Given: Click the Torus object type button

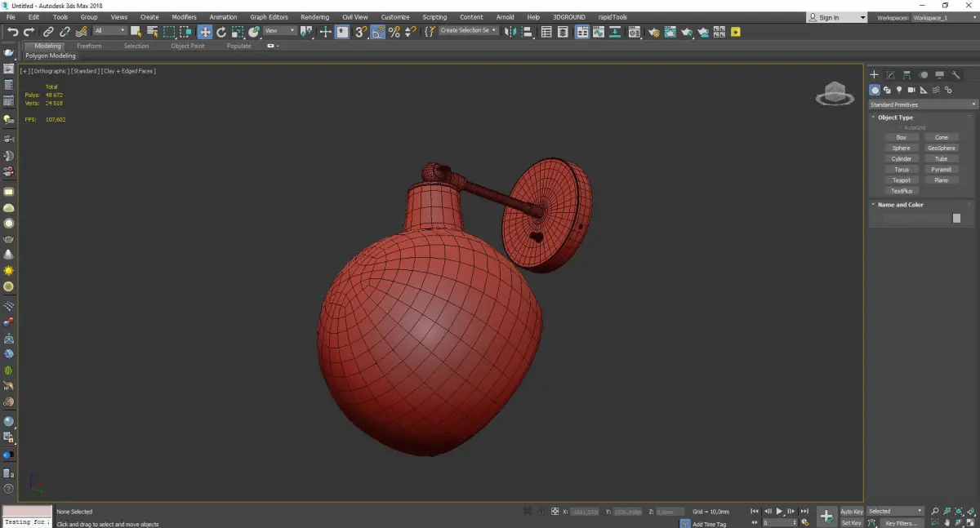Looking at the screenshot, I should point(902,170).
